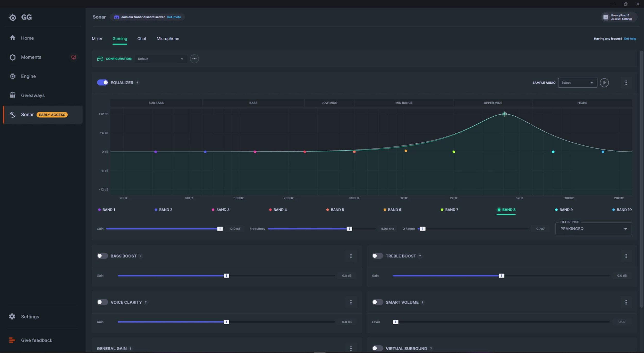Toggle the Equalizer switch off
The image size is (644, 353).
(x=102, y=82)
